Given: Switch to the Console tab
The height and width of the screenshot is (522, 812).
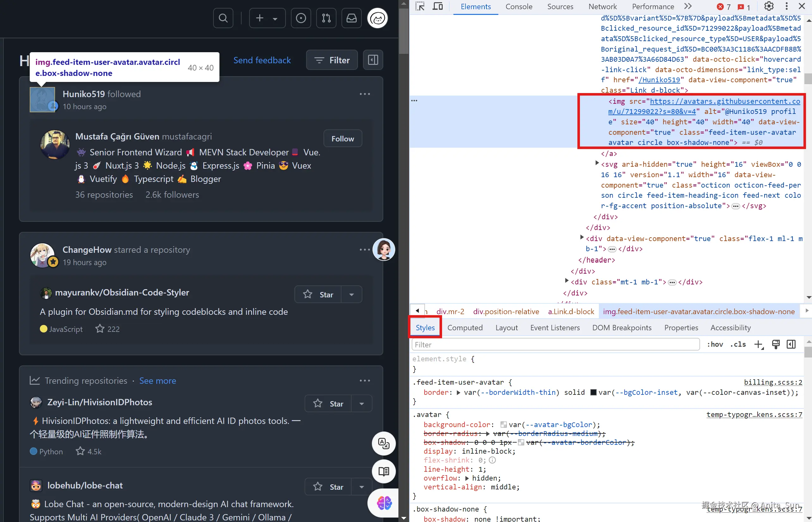Looking at the screenshot, I should coord(519,6).
